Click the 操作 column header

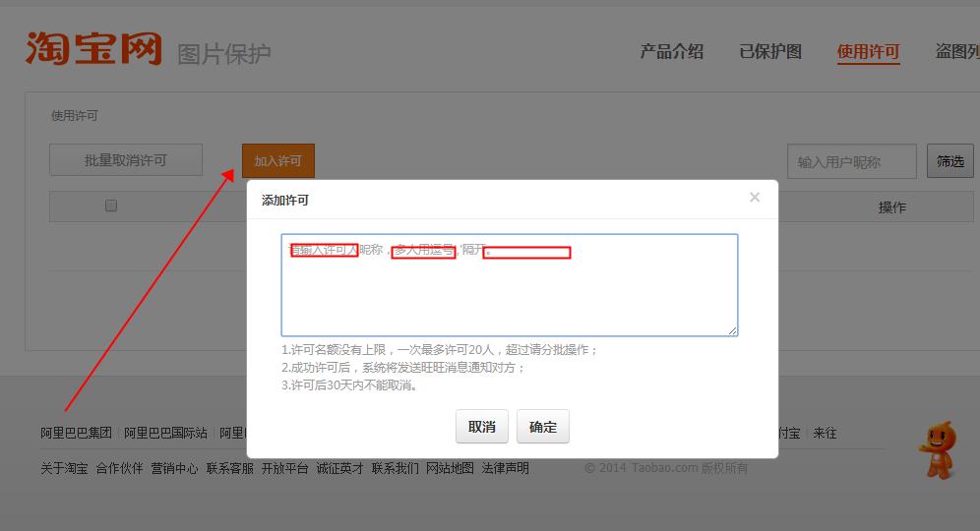point(891,207)
